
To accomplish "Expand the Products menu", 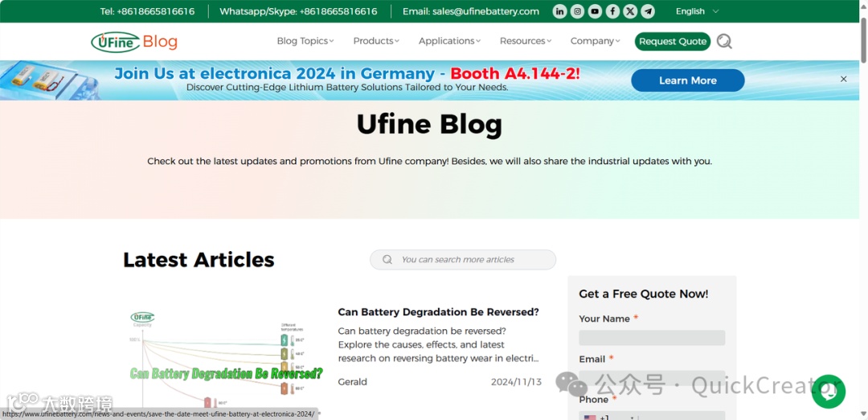I will (376, 41).
